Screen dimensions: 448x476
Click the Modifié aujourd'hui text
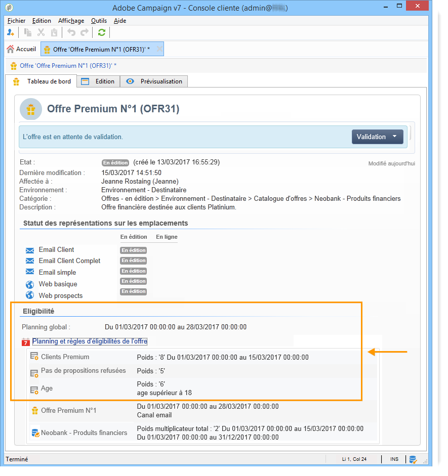click(x=391, y=163)
